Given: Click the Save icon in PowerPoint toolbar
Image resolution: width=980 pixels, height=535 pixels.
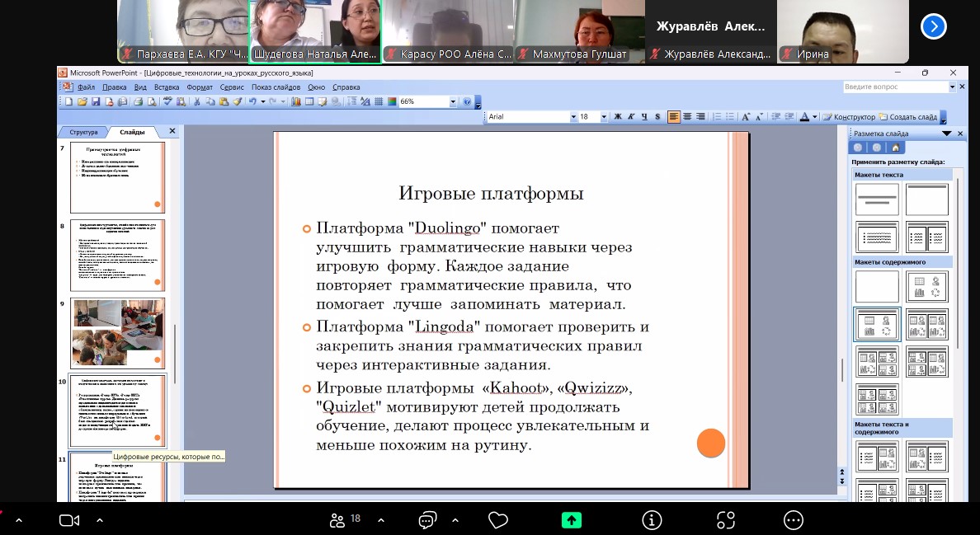Looking at the screenshot, I should click(95, 102).
